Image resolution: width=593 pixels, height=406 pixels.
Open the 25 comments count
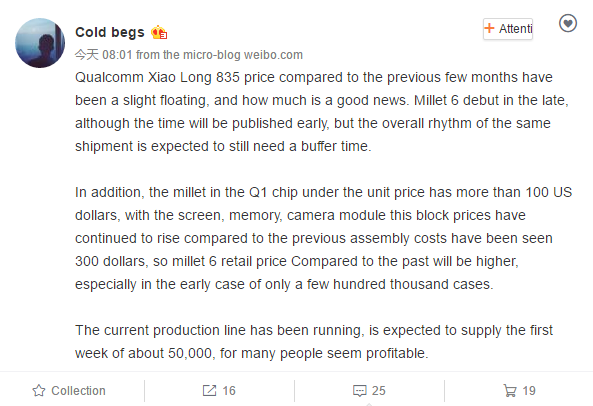pyautogui.click(x=379, y=391)
